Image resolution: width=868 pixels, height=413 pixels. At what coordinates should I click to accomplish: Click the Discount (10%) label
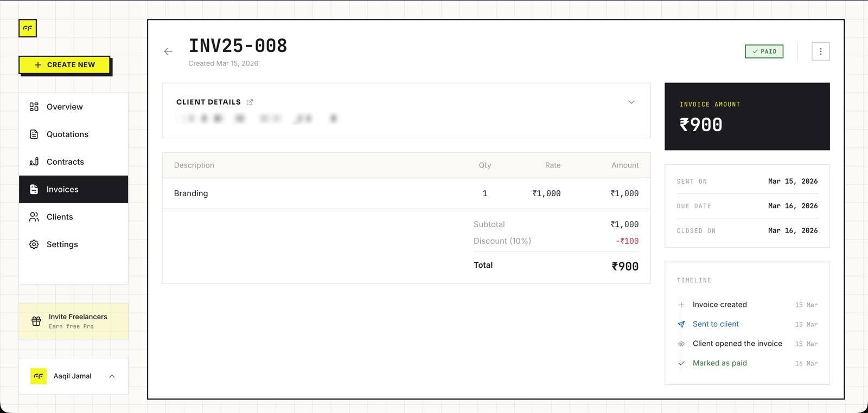(502, 241)
